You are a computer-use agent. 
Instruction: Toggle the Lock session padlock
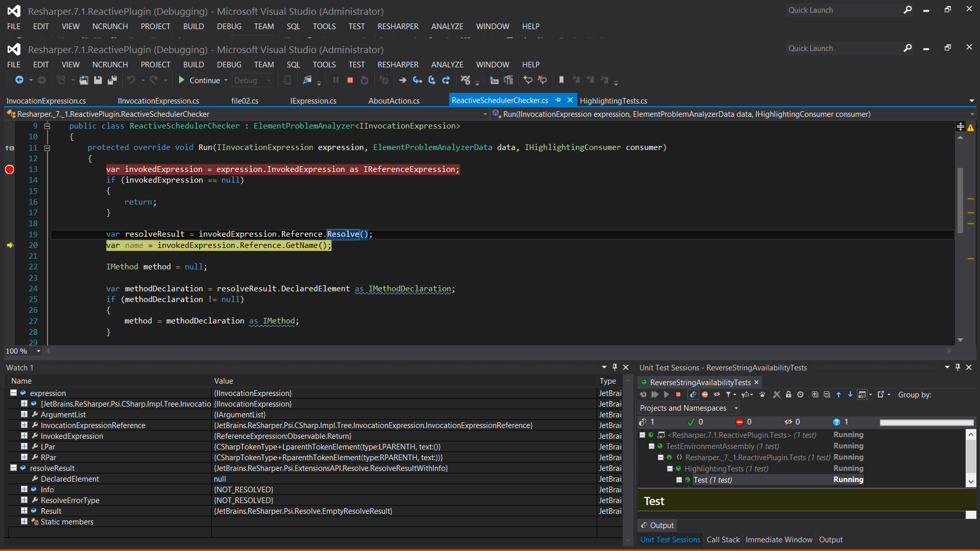pyautogui.click(x=789, y=394)
